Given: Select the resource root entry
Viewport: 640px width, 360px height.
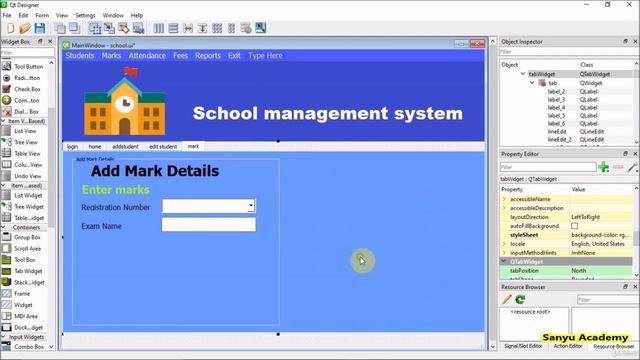Looking at the screenshot, I should point(530,311).
